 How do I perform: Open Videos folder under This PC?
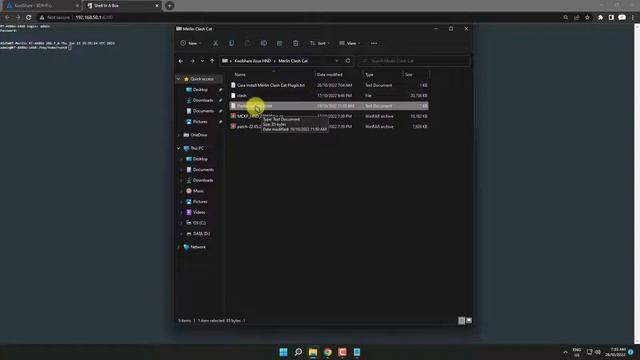tap(199, 212)
